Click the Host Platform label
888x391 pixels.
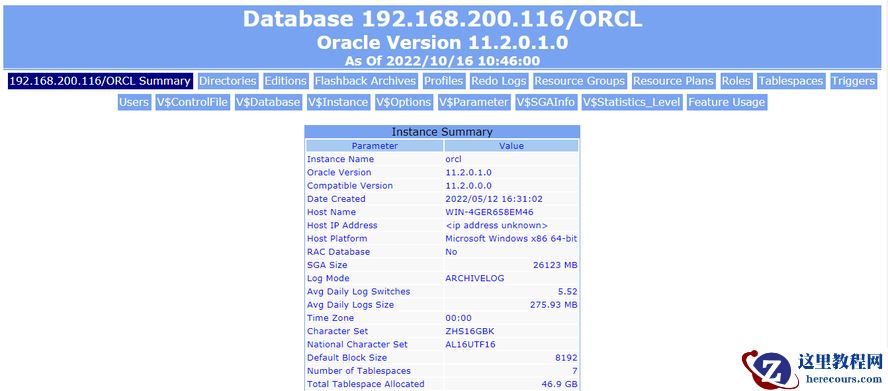[x=337, y=239]
